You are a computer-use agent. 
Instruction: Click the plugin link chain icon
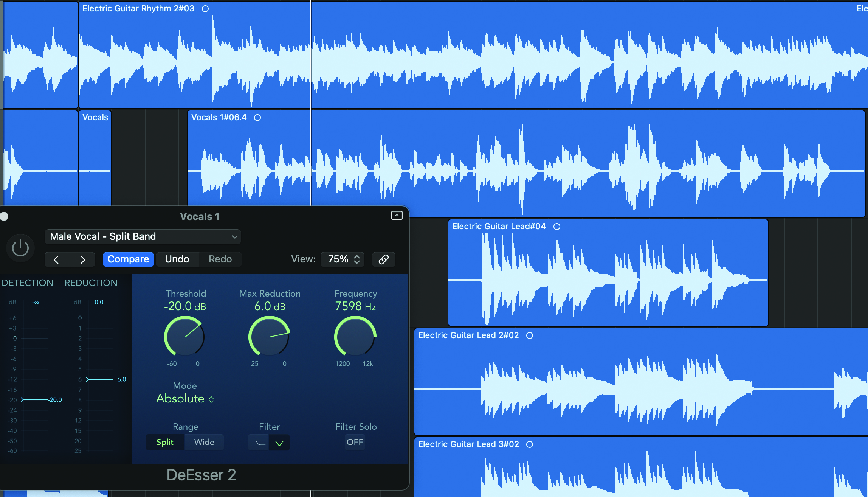click(x=383, y=259)
